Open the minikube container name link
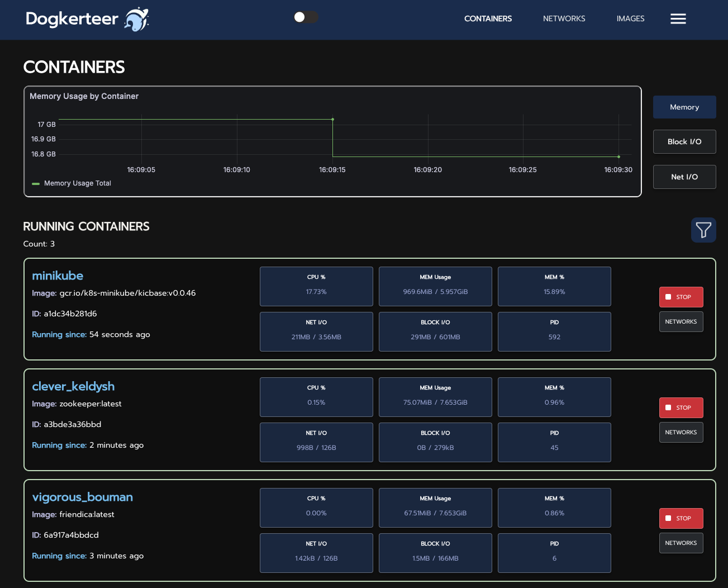Image resolution: width=728 pixels, height=588 pixels. pos(58,276)
